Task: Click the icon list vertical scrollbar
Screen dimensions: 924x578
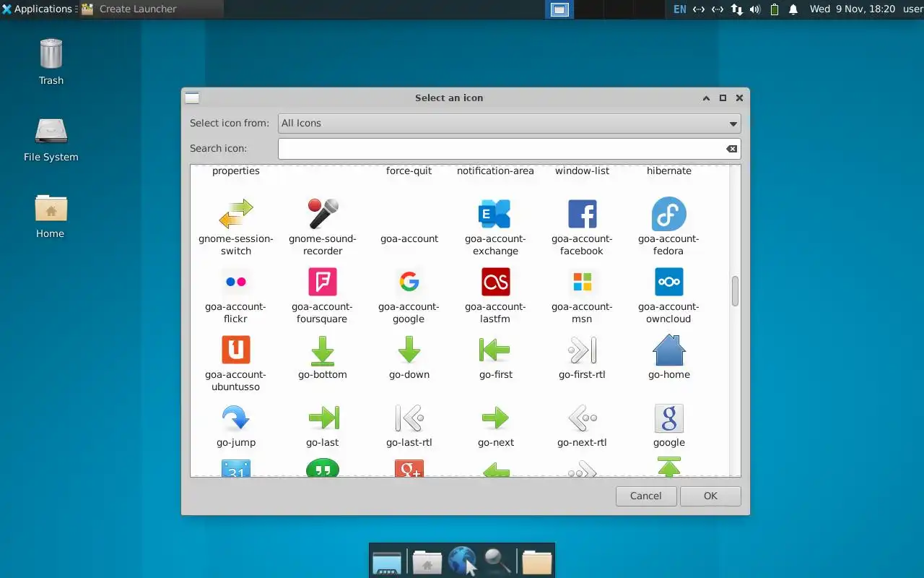Action: pyautogui.click(x=735, y=290)
